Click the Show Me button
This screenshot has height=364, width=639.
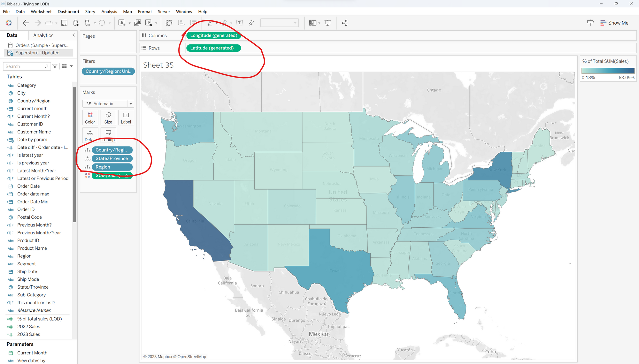point(614,23)
